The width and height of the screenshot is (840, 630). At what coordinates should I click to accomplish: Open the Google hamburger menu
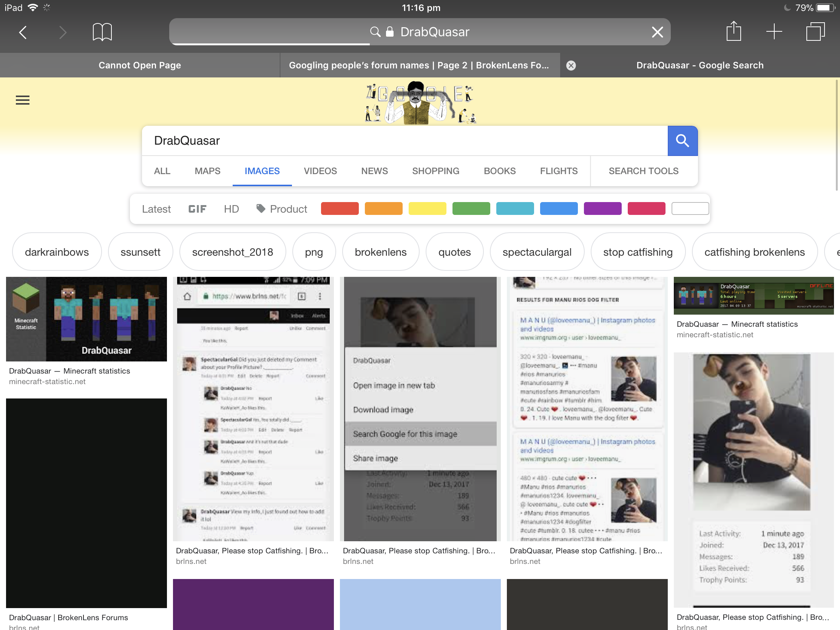pos(22,100)
